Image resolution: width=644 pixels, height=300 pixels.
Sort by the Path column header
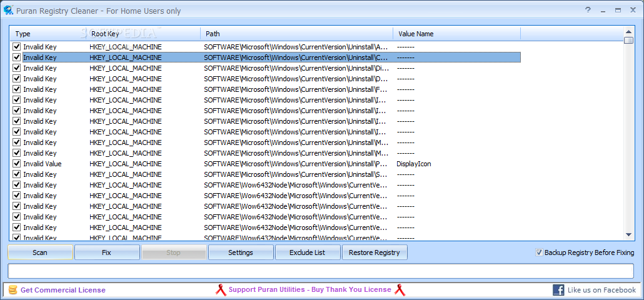tap(296, 34)
